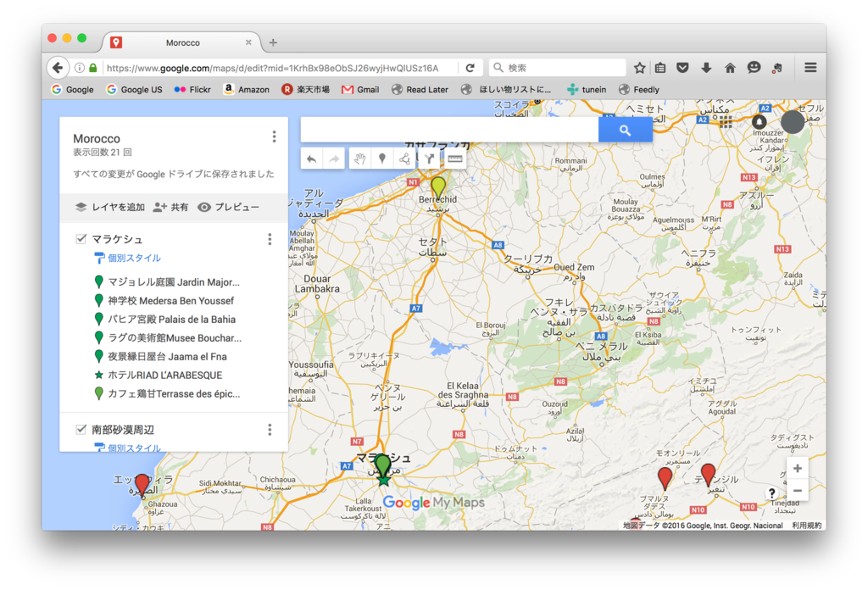The height and width of the screenshot is (590, 868).
Task: Open the help question mark button
Action: 771,493
